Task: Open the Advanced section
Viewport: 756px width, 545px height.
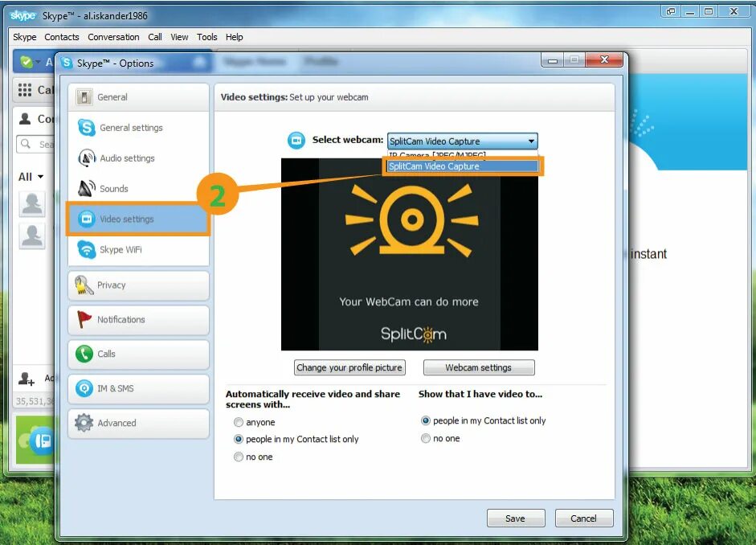Action: coord(138,424)
